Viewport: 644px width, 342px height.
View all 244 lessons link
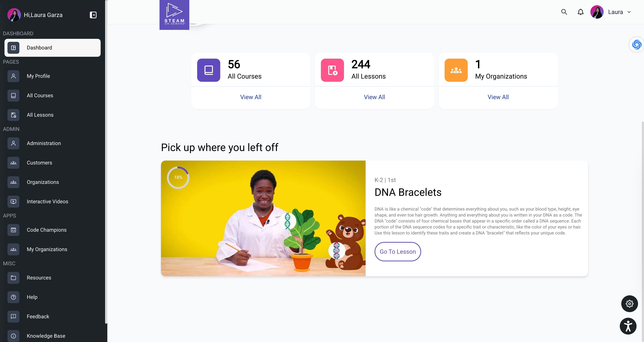[375, 97]
